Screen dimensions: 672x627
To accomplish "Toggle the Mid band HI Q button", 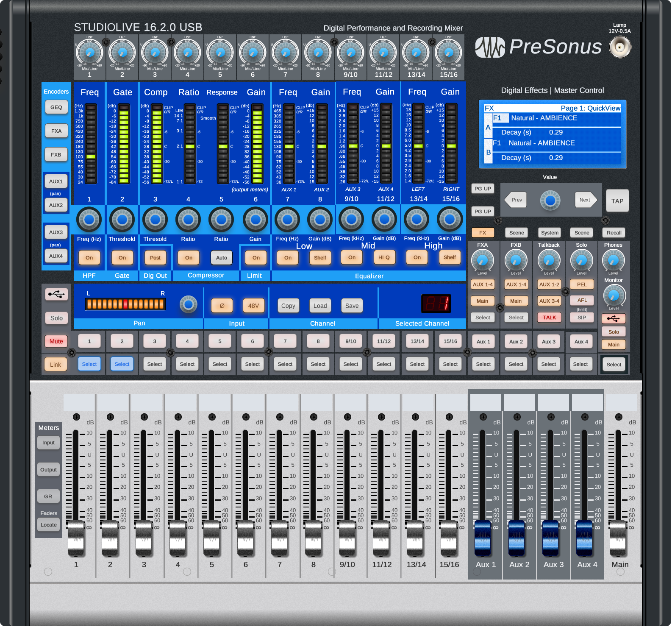I will [384, 257].
